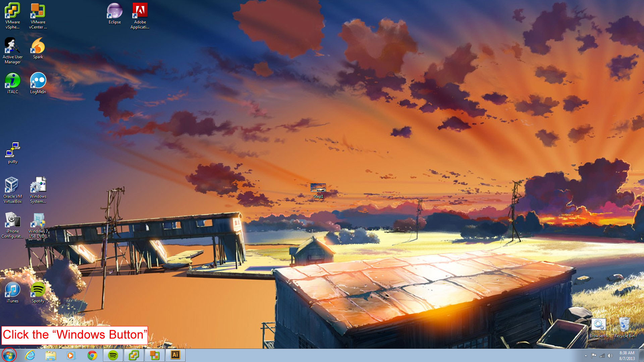Image resolution: width=644 pixels, height=362 pixels.
Task: Switch to Adobe Illustrator in taskbar
Action: 175,355
